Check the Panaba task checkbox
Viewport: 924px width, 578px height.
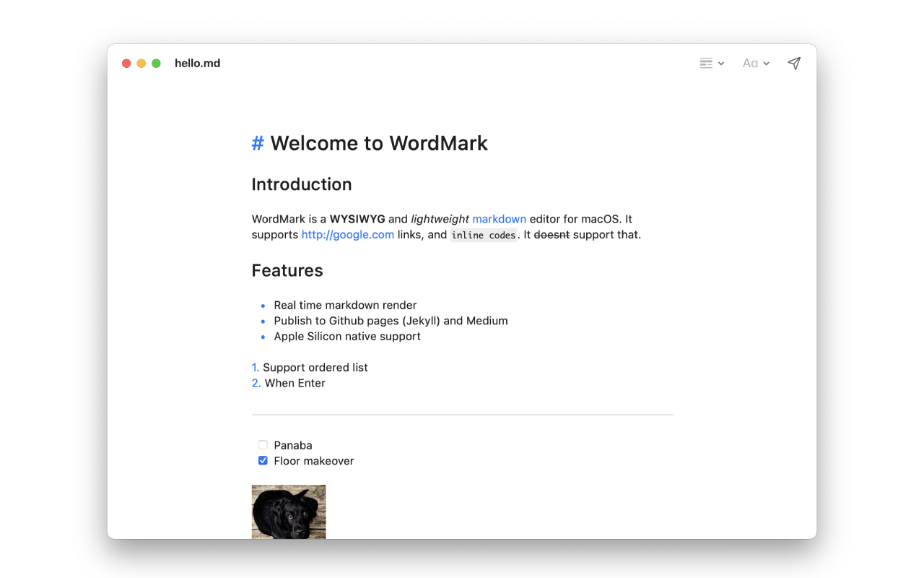click(x=263, y=445)
